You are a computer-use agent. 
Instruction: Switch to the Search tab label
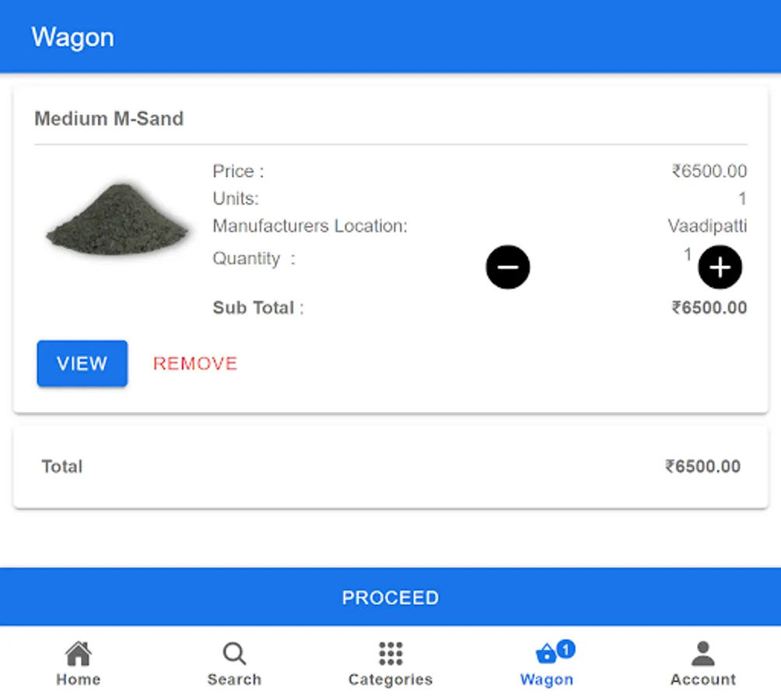point(234,680)
